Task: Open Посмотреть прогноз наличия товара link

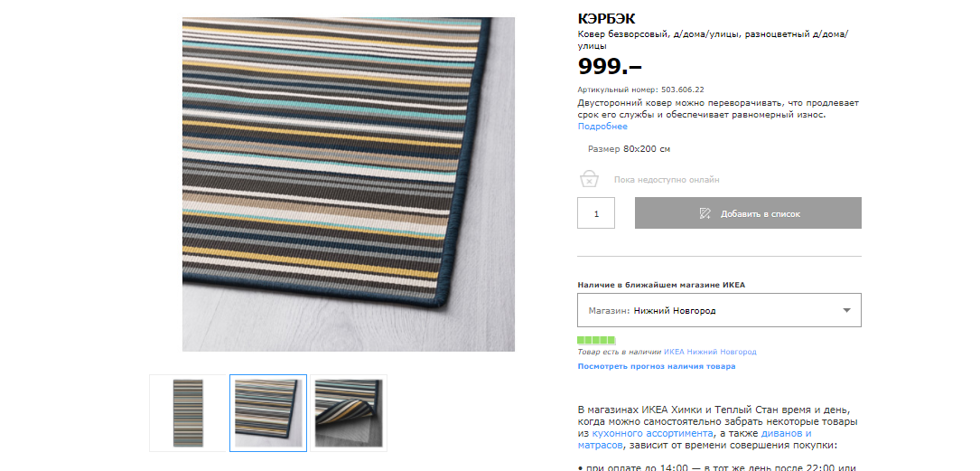Action: pyautogui.click(x=657, y=366)
